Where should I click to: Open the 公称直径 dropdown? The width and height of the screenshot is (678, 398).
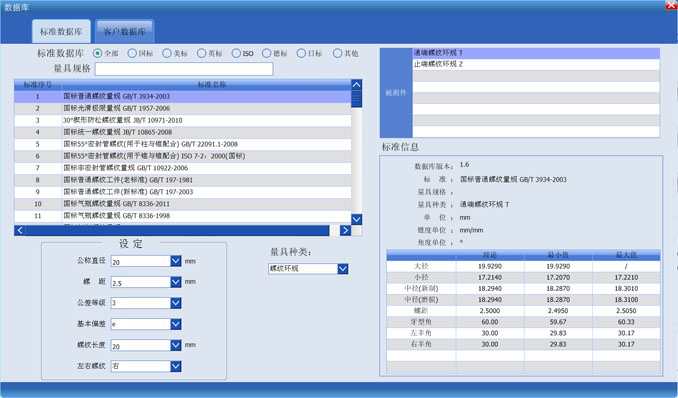coord(176,261)
